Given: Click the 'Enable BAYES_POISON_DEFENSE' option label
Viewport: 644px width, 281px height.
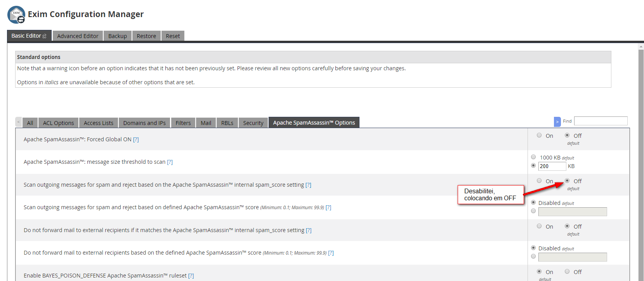Looking at the screenshot, I should click(105, 276).
